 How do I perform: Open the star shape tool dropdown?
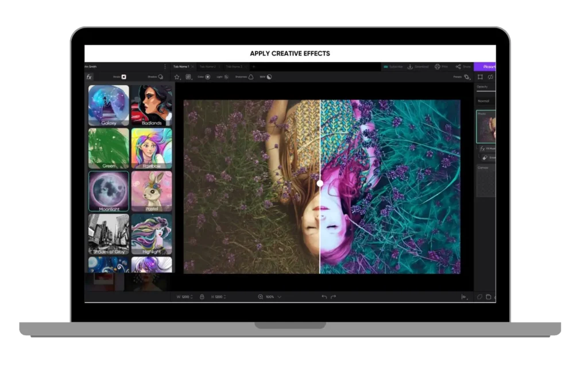[177, 77]
